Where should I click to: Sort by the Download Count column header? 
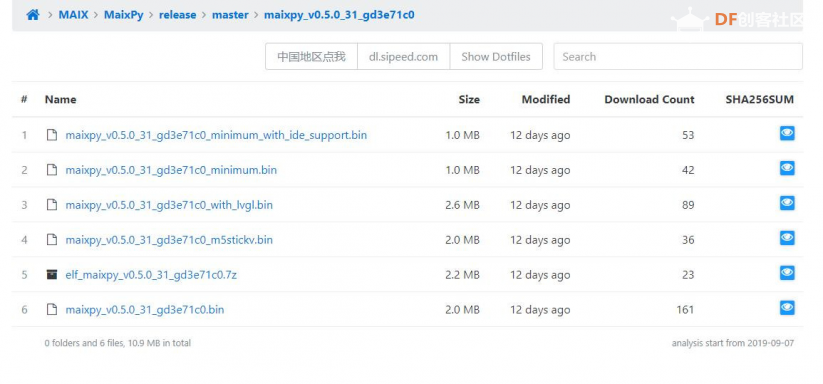pos(649,99)
